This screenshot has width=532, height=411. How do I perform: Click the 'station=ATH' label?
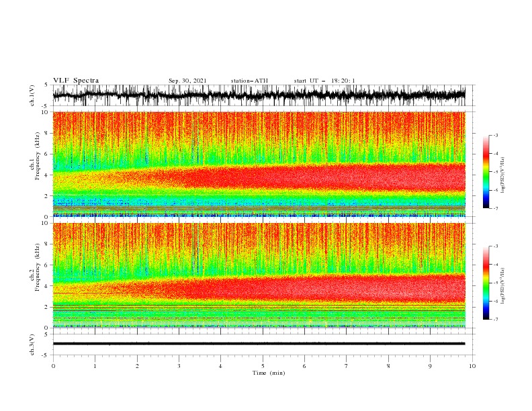point(249,81)
